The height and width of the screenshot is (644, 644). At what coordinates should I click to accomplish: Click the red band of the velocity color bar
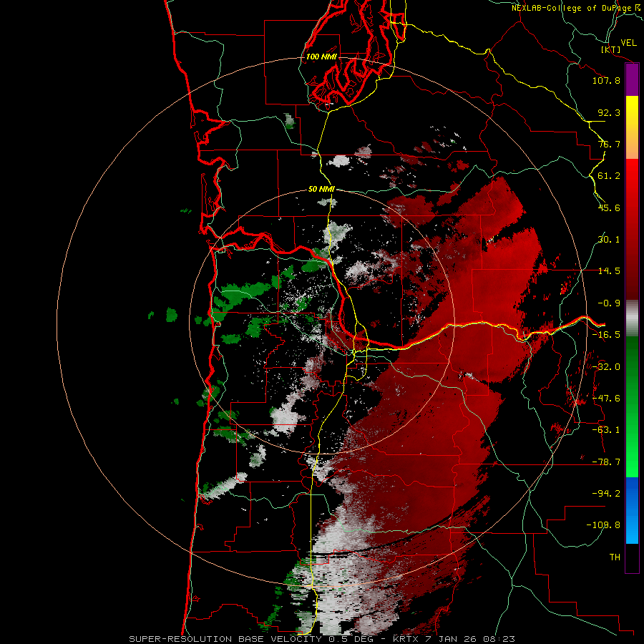tap(632, 229)
